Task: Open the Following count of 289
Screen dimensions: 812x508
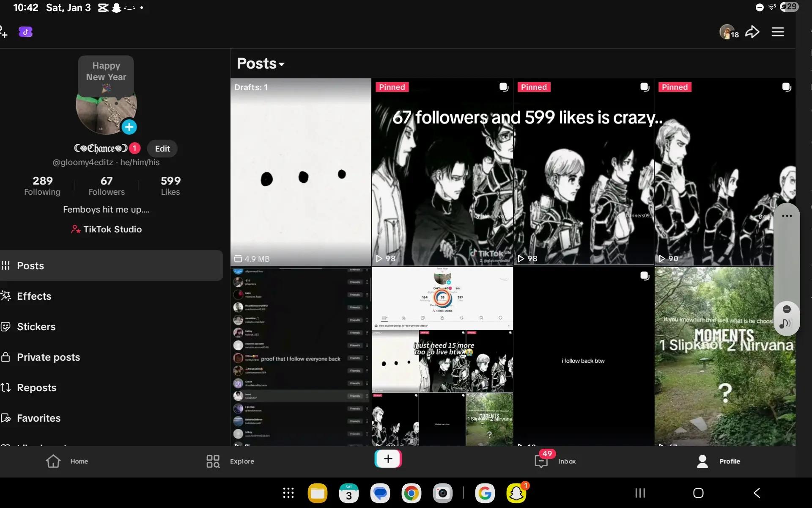Action: pos(42,186)
